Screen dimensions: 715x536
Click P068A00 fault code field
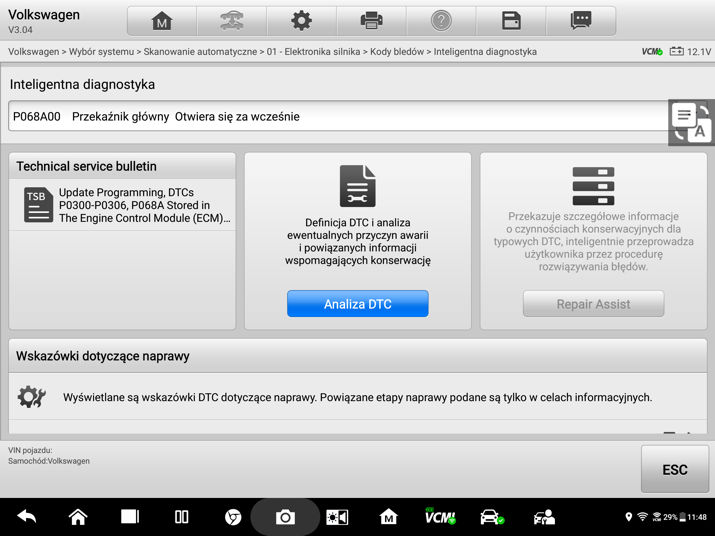338,116
